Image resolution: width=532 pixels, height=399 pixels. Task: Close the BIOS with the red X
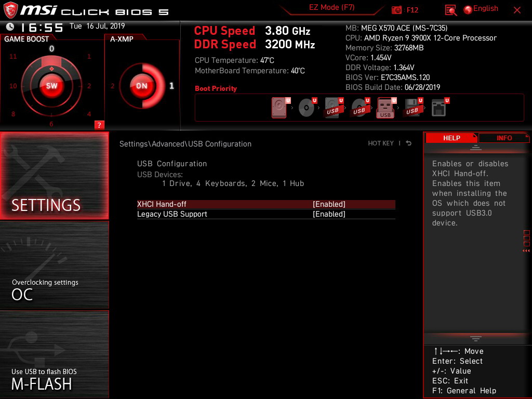pos(517,10)
